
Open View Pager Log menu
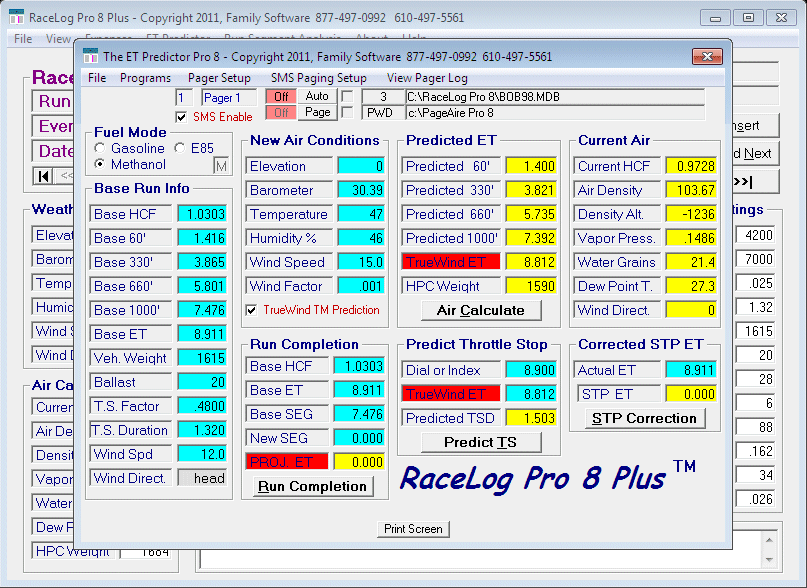click(x=427, y=77)
